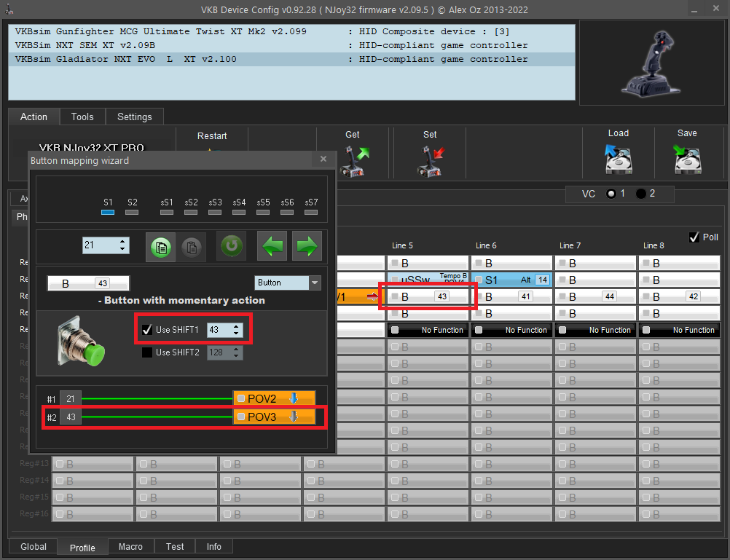Click No Function cell in Line 8
Viewport: 730px width, 560px height.
coord(679,330)
